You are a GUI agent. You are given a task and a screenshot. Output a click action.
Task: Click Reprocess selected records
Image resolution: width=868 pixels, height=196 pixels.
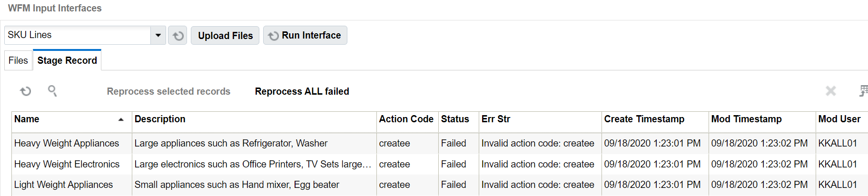168,91
